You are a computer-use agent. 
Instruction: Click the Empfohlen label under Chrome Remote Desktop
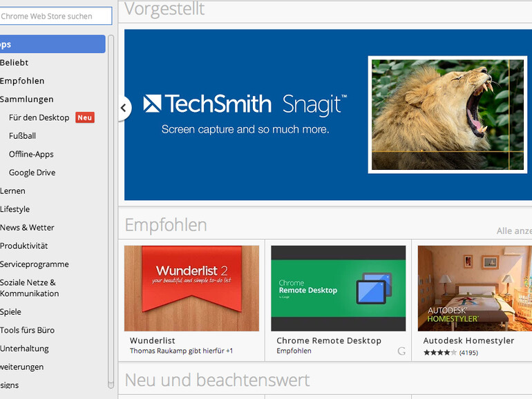point(294,351)
